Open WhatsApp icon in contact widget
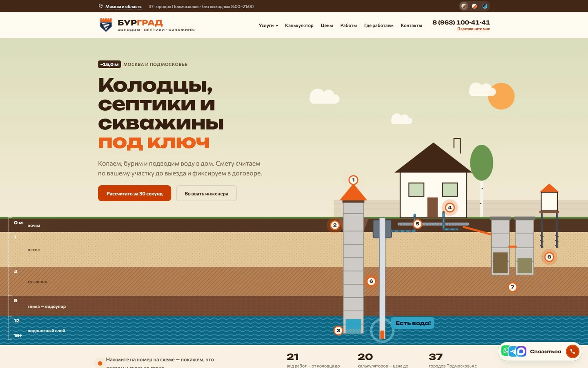 tap(506, 351)
